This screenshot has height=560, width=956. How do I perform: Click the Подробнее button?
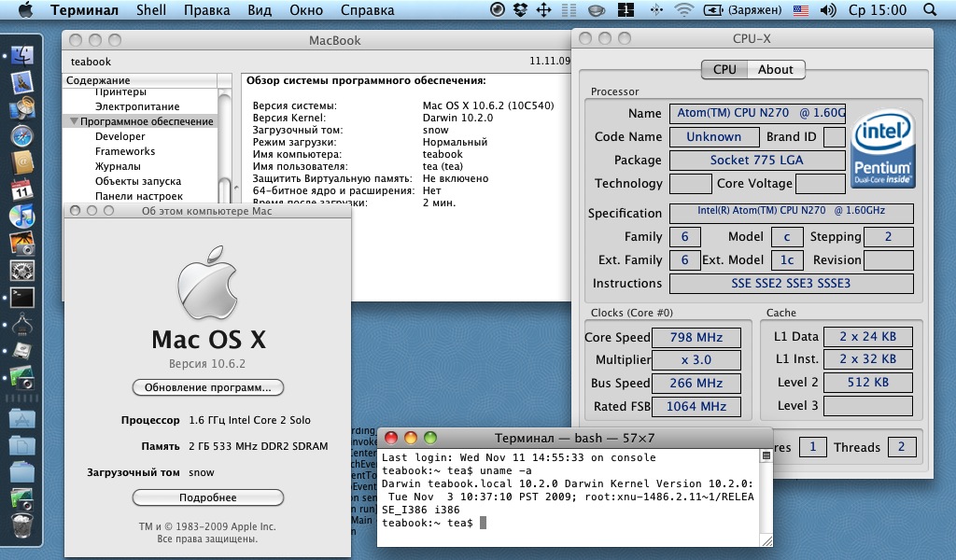(x=208, y=497)
